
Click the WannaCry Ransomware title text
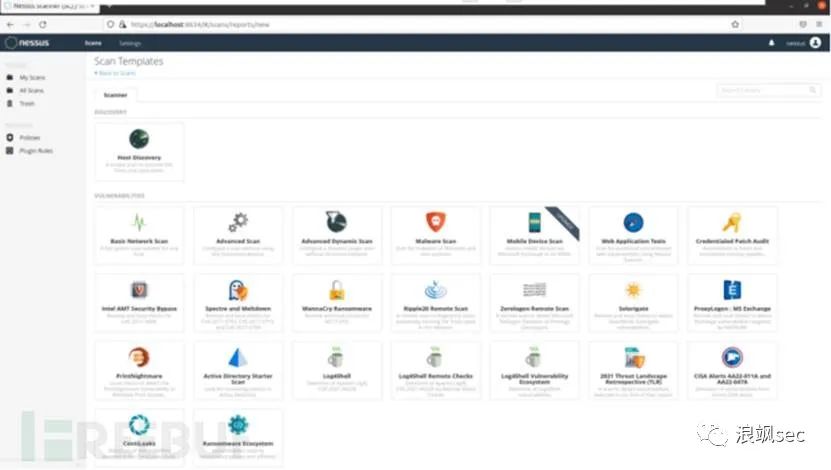pos(337,308)
